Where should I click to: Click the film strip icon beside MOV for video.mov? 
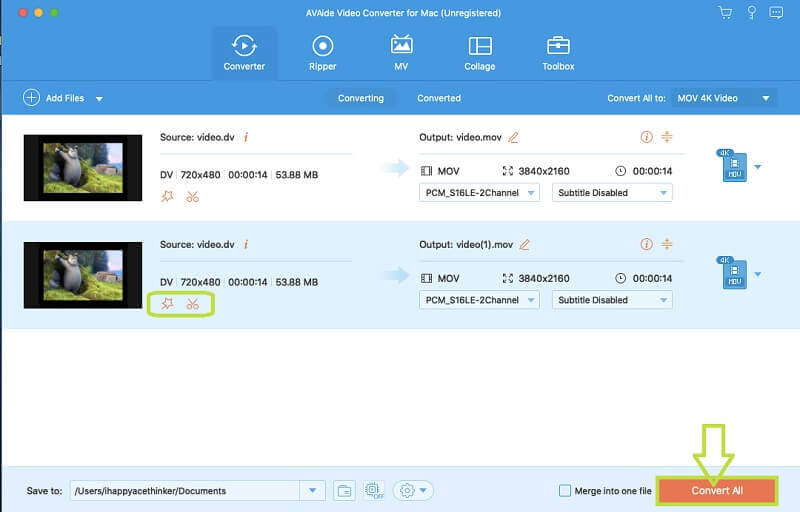coord(426,171)
